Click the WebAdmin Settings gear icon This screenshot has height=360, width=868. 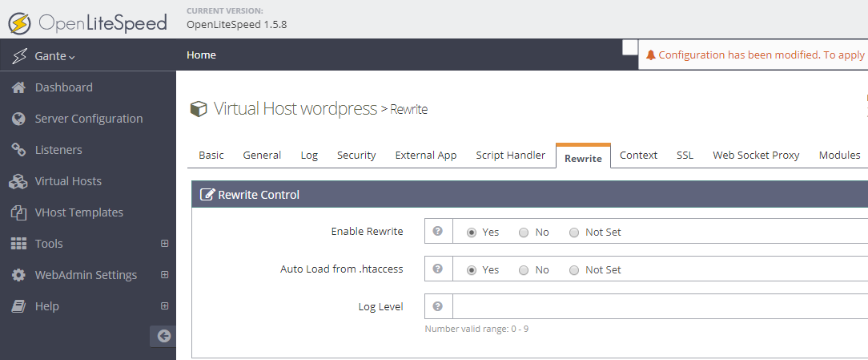[x=19, y=275]
